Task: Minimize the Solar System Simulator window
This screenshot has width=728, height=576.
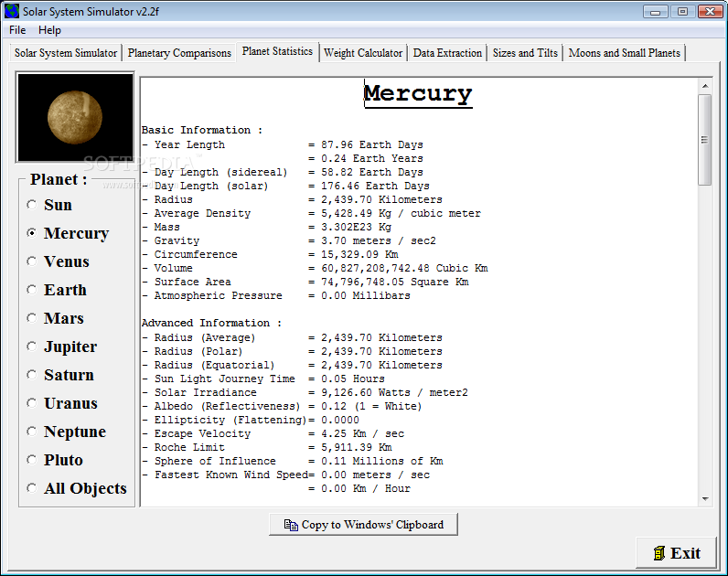Action: pos(656,12)
